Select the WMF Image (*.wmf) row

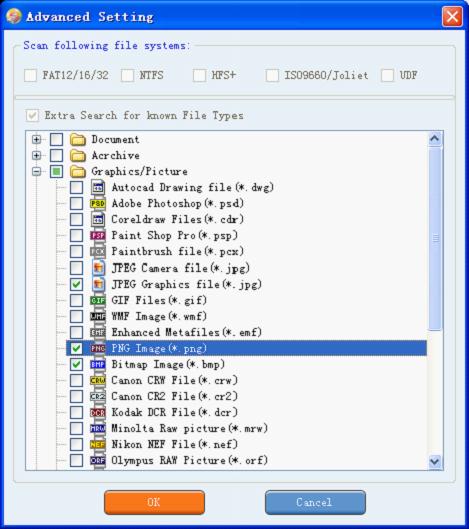159,316
